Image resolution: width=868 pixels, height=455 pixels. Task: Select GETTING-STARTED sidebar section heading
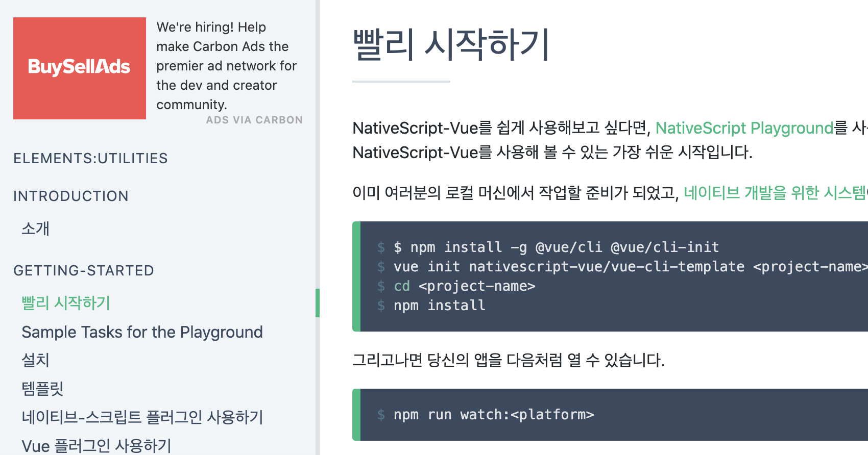click(x=84, y=271)
